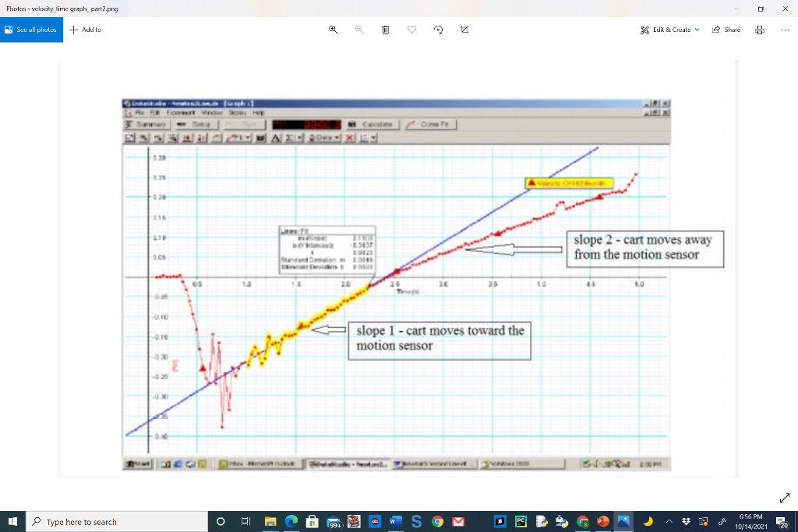Open the graph Settings icon

tap(362, 137)
